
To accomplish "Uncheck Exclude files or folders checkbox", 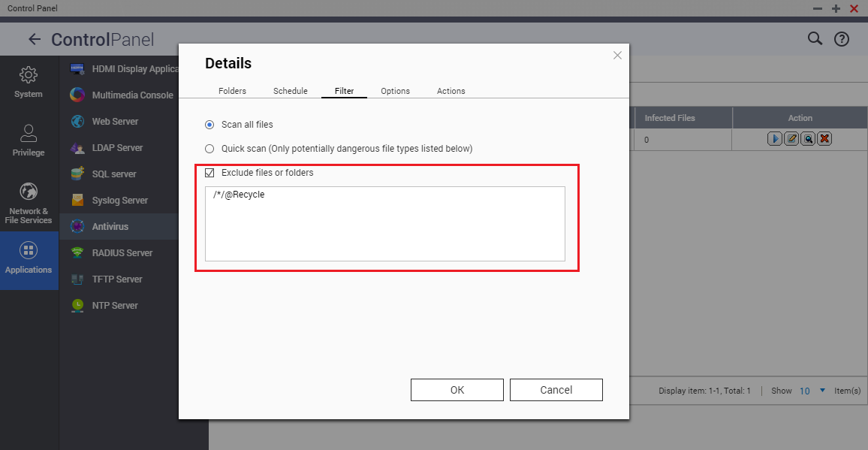I will coord(209,173).
